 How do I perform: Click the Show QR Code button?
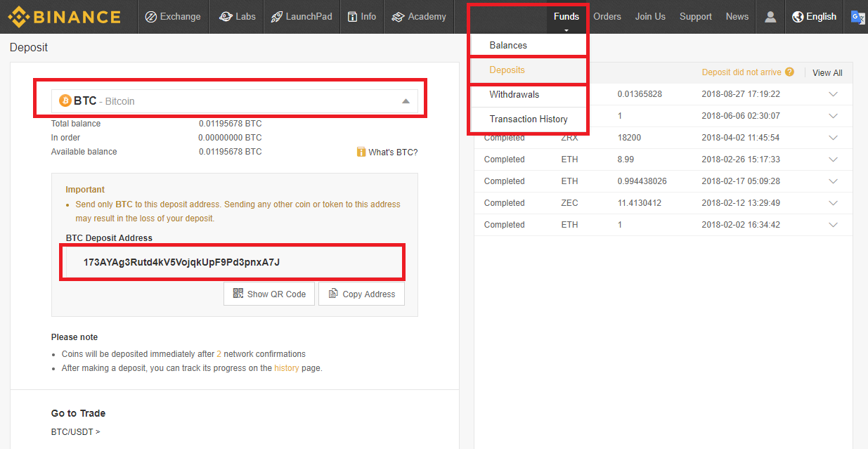(269, 294)
